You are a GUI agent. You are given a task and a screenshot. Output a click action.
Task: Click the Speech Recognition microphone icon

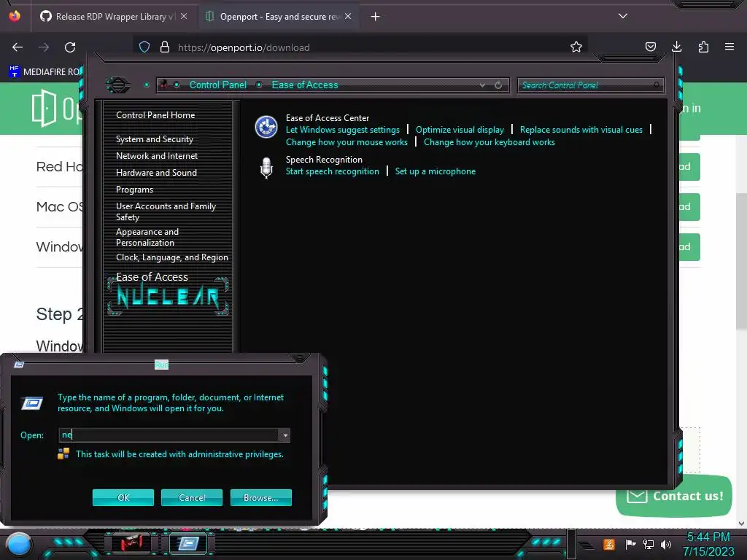tap(266, 168)
